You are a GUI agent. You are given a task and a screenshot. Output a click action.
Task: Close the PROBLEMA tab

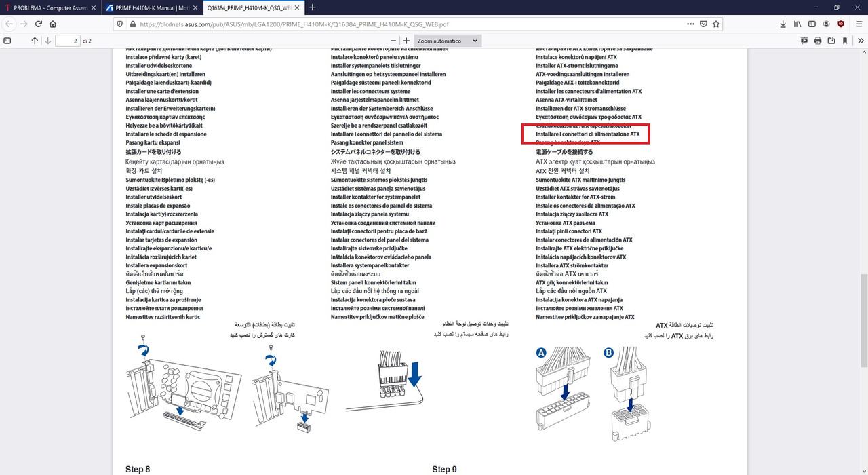(x=94, y=7)
